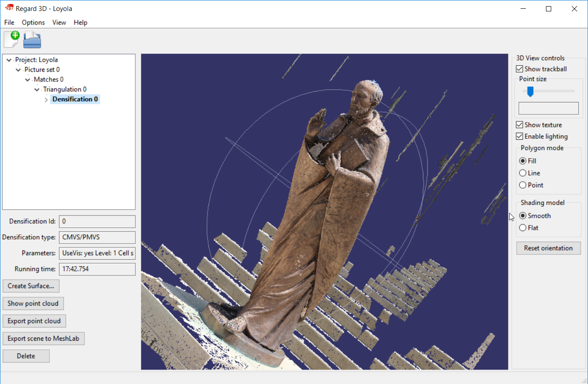588x384 pixels.
Task: Select Matches 0 in the tree
Action: (x=49, y=80)
